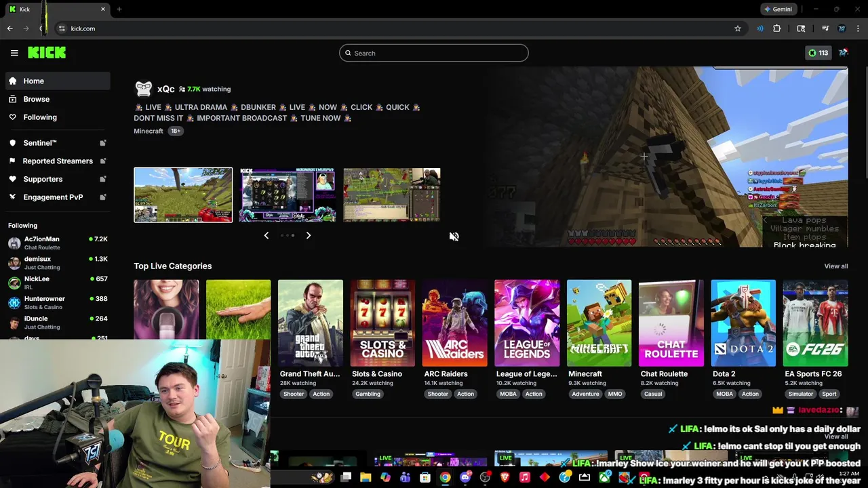Select second slots stream carousel thumbnail
This screenshot has height=488, width=868.
pyautogui.click(x=288, y=195)
